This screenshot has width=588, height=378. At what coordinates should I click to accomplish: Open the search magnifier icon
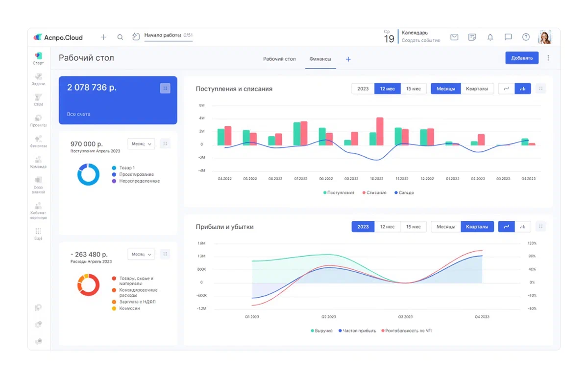(x=120, y=37)
